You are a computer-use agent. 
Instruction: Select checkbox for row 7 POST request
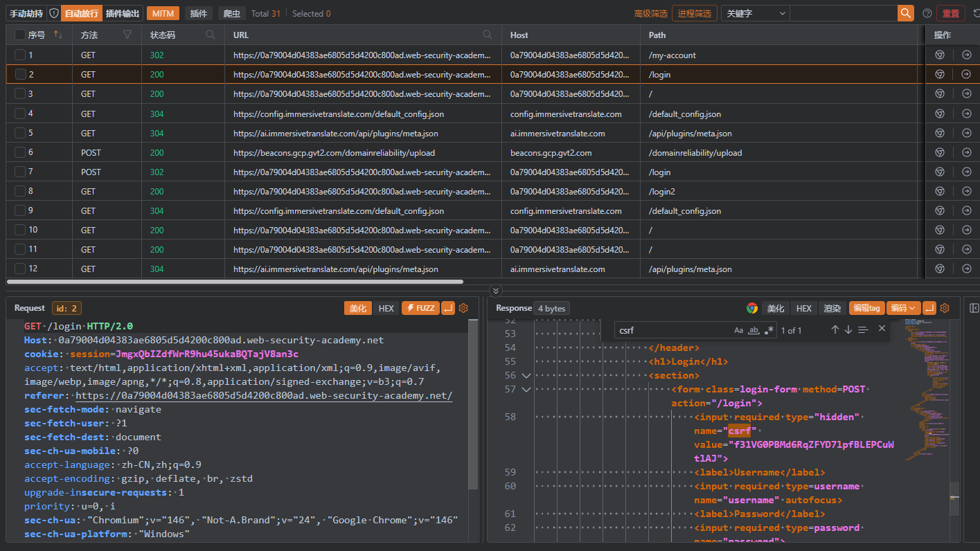click(21, 172)
